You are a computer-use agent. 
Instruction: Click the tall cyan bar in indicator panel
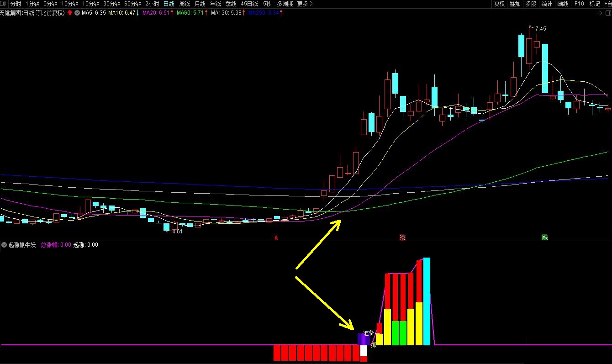[x=427, y=301]
